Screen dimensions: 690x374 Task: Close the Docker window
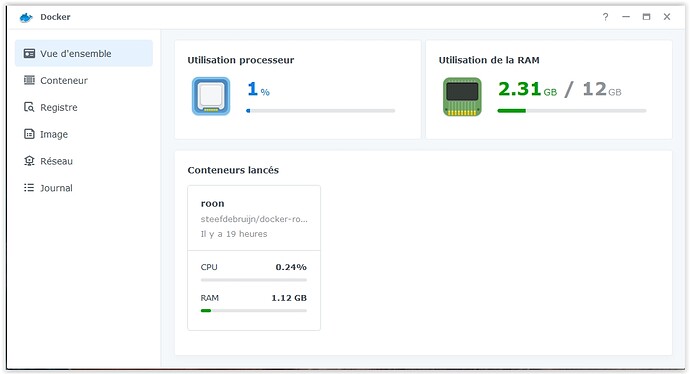667,17
